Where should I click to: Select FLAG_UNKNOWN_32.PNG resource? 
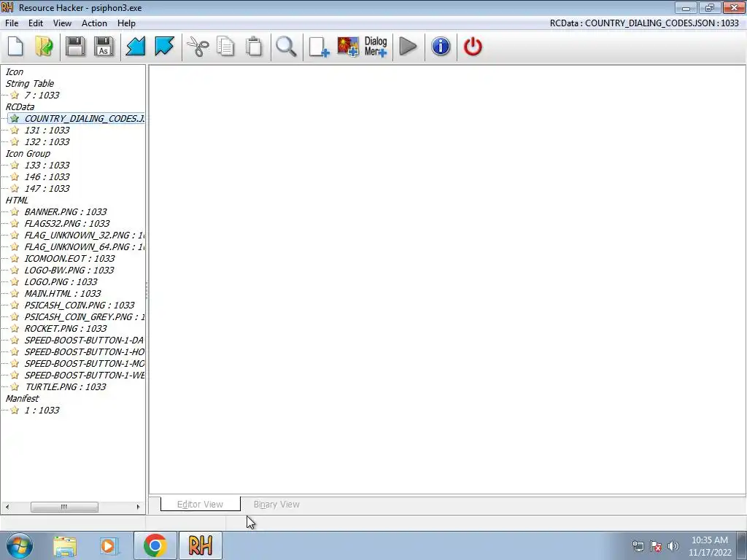[85, 236]
